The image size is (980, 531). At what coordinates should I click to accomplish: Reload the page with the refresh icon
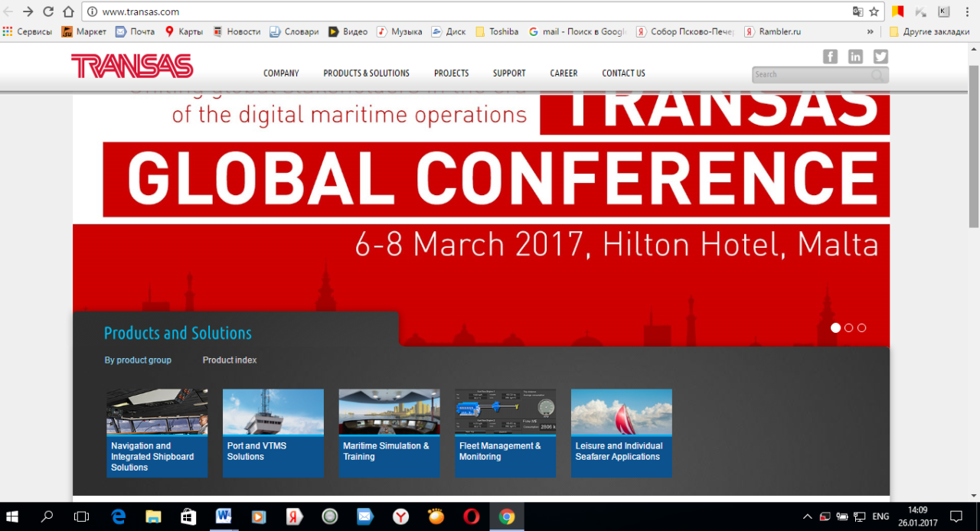(48, 11)
